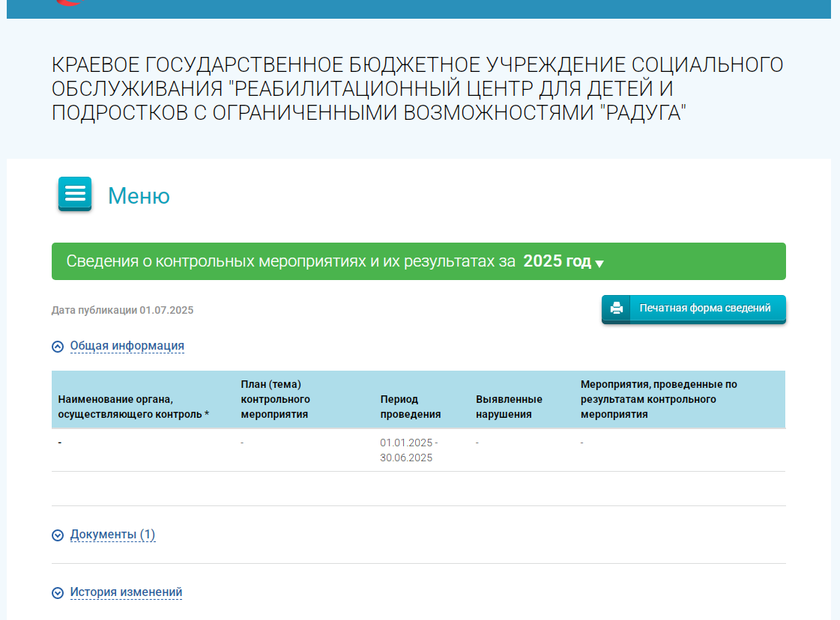Viewport: 840px width, 620px height.
Task: Expand Документы section via chevron icon
Action: [58, 535]
